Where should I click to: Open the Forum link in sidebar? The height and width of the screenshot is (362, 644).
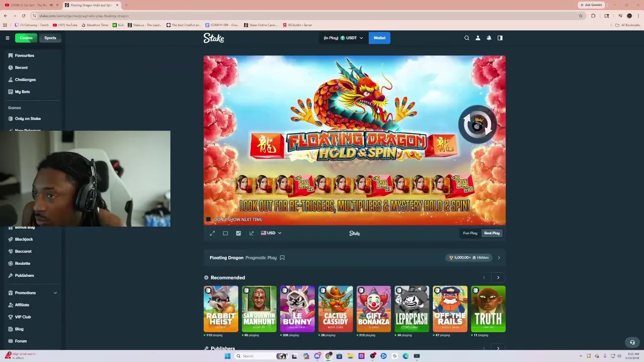click(x=21, y=341)
